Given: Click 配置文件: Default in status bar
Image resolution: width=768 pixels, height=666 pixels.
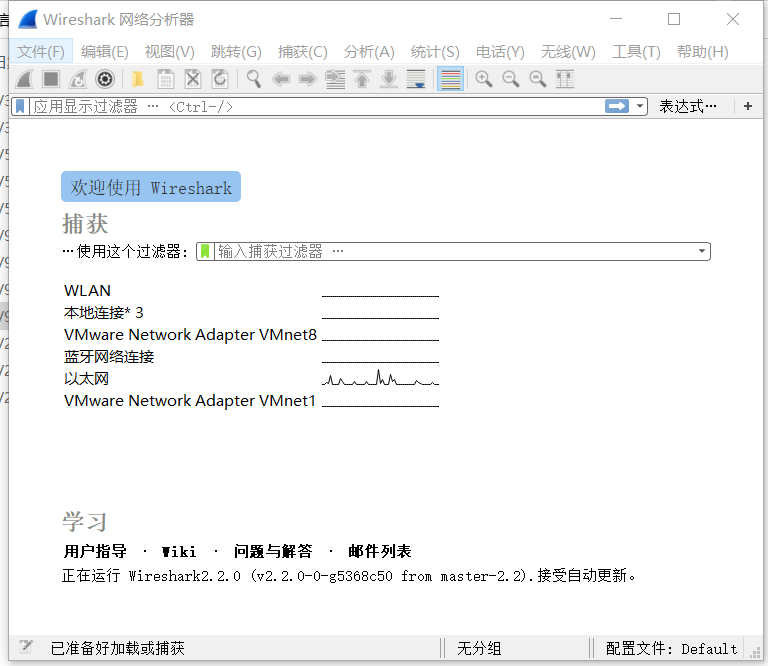Looking at the screenshot, I should pyautogui.click(x=671, y=648).
